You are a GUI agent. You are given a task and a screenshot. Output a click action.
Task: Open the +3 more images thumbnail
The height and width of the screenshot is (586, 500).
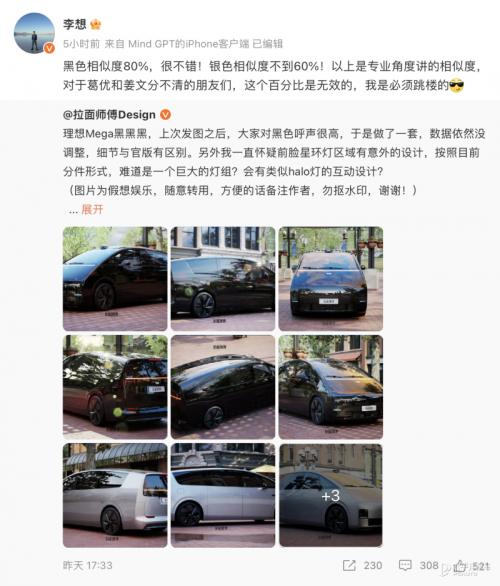[331, 496]
